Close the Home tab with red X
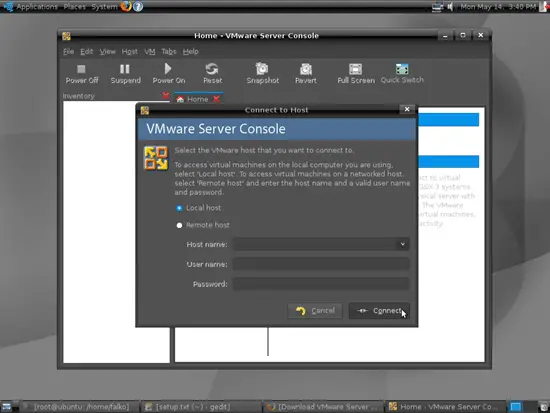Viewport: 550px width, 413px height. coord(216,99)
